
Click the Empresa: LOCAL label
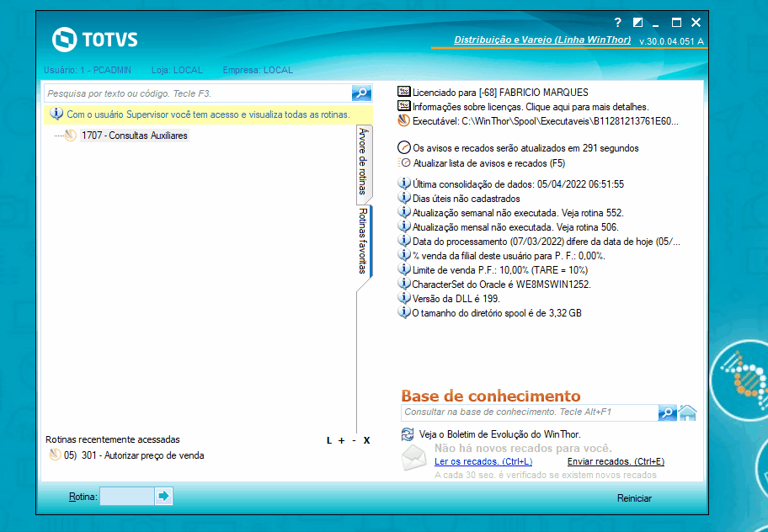pos(258,70)
